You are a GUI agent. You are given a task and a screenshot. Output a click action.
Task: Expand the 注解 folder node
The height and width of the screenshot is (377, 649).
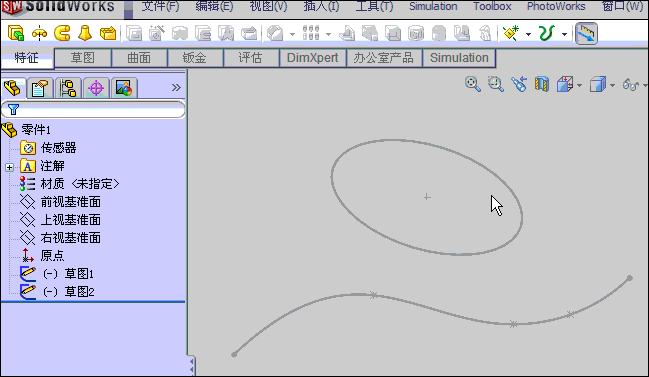point(9,168)
